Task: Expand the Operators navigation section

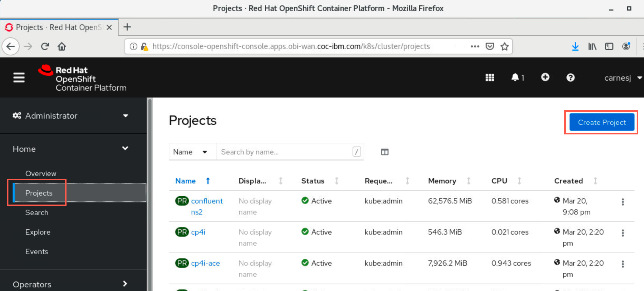Action: tap(71, 284)
